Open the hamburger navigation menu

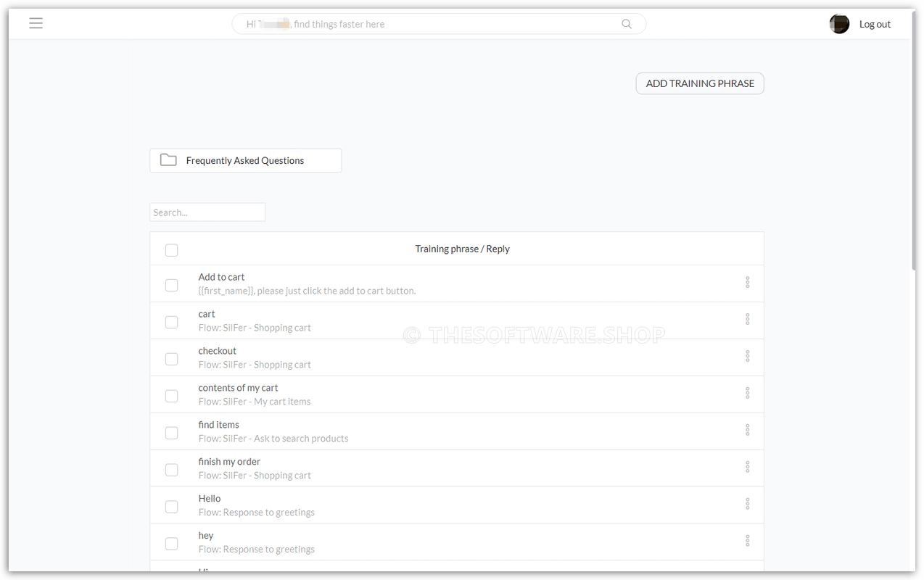pos(36,23)
